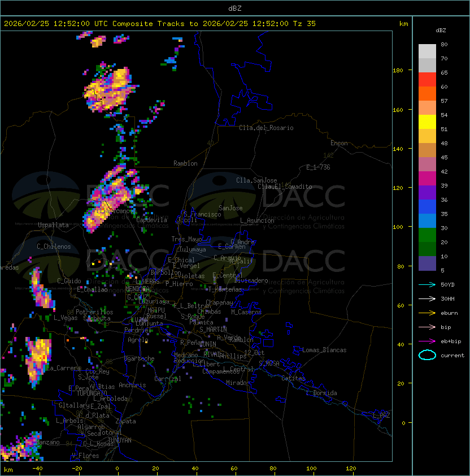The width and height of the screenshot is (470, 476).
Task: Click the cyan current ellipse legend icon
Action: pyautogui.click(x=427, y=355)
